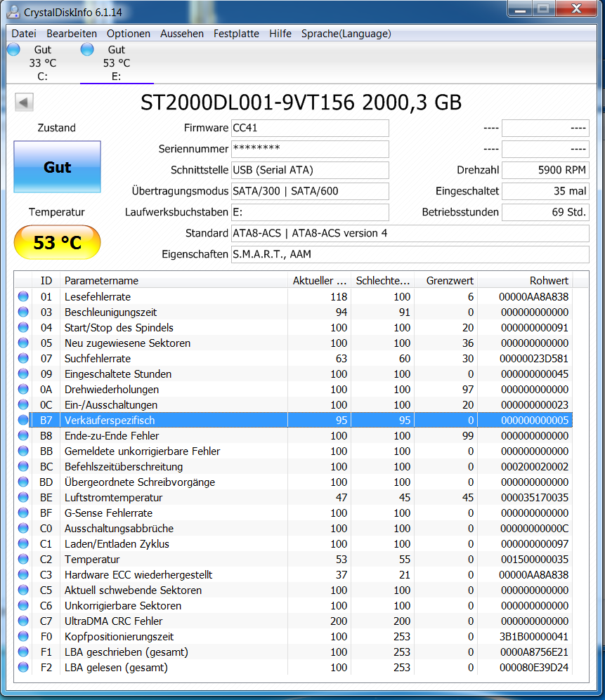Viewport: 605px width, 700px height.
Task: Click status dot for Verkäuferspezifisch row
Action: 23,420
